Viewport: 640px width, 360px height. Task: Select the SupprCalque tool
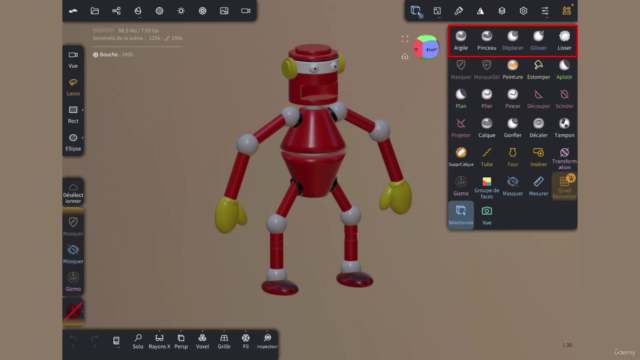pos(461,157)
